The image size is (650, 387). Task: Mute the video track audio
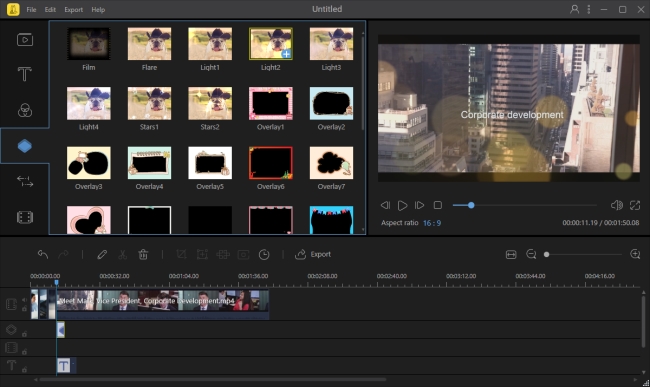[24, 300]
